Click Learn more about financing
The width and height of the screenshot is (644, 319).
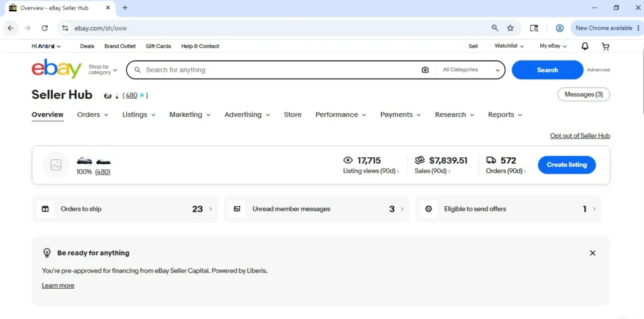click(58, 286)
